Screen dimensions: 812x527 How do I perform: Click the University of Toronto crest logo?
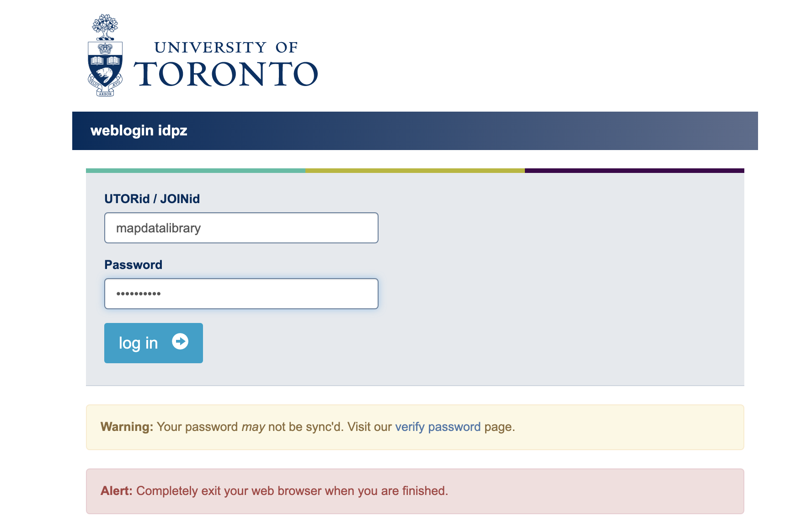pos(106,55)
